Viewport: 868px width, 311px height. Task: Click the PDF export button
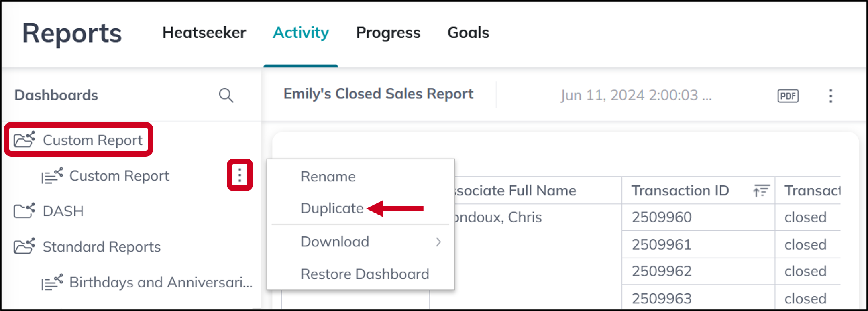[x=787, y=96]
